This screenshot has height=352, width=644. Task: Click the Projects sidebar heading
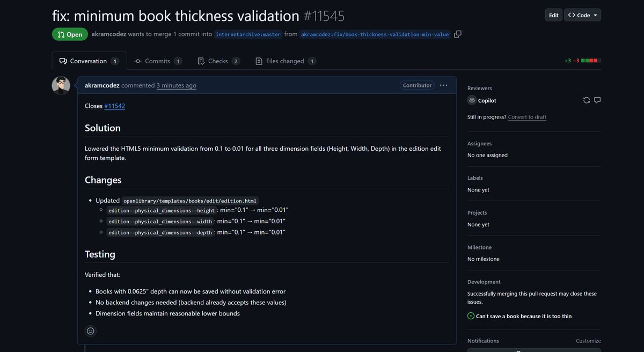tap(477, 212)
